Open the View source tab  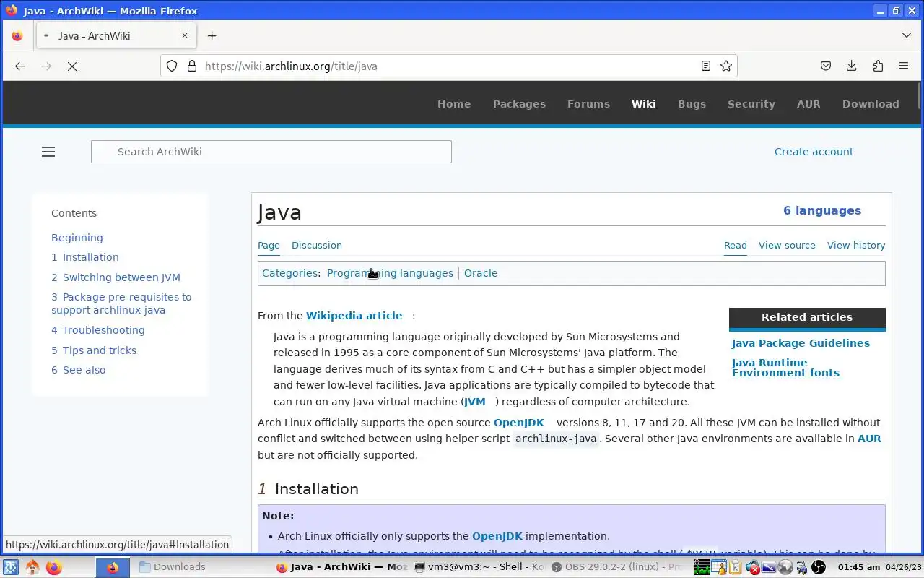pyautogui.click(x=787, y=246)
